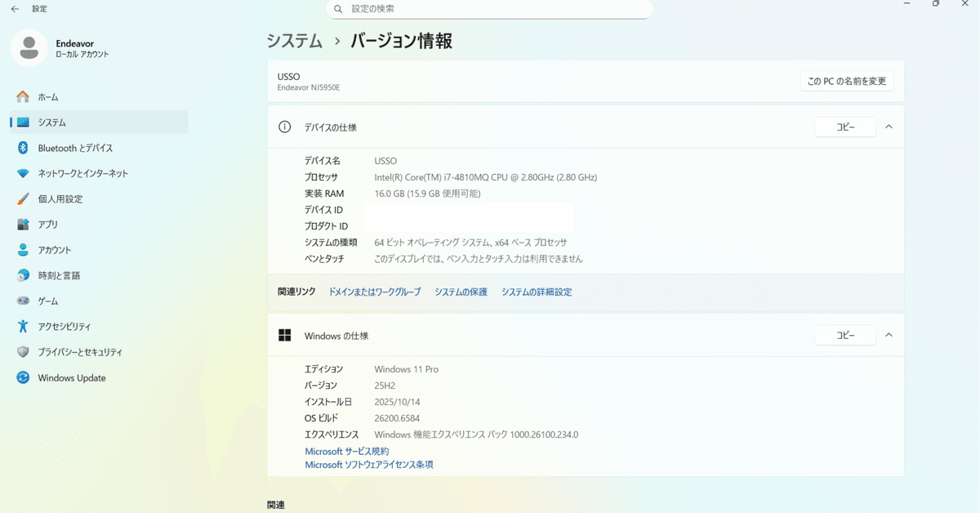Copy the device specifications with the コピー button
Viewport: 980px width, 513px height.
[844, 127]
